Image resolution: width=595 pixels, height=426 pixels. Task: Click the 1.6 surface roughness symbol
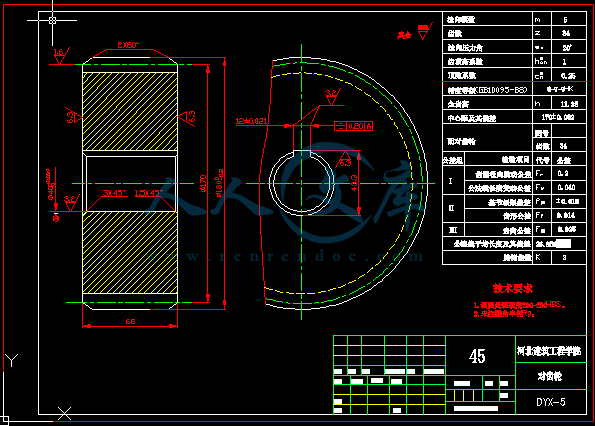60,55
